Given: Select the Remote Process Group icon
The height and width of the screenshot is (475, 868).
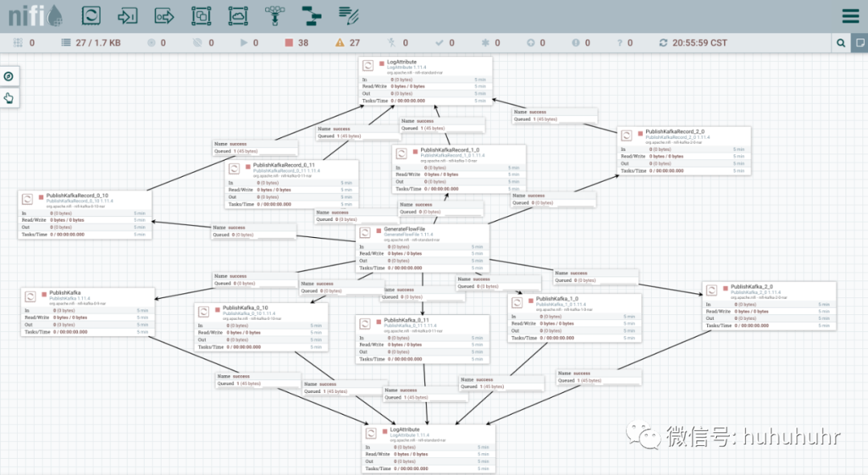Looking at the screenshot, I should (x=238, y=16).
